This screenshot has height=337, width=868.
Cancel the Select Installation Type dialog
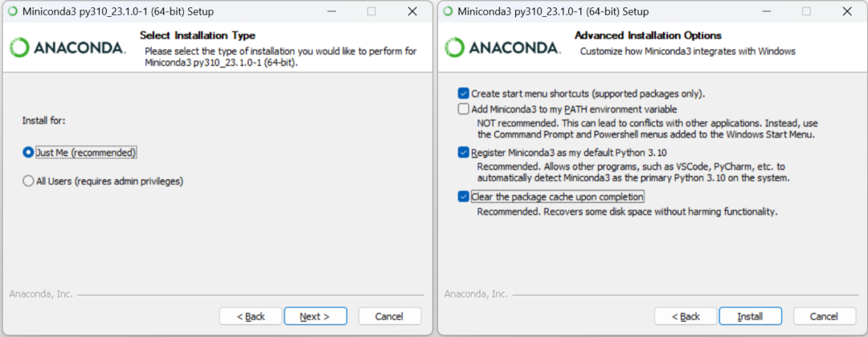390,316
